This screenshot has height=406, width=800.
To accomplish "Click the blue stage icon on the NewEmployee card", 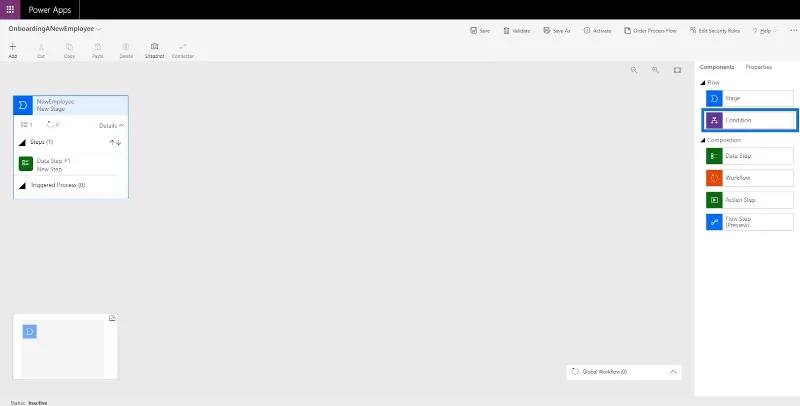I will [x=23, y=105].
